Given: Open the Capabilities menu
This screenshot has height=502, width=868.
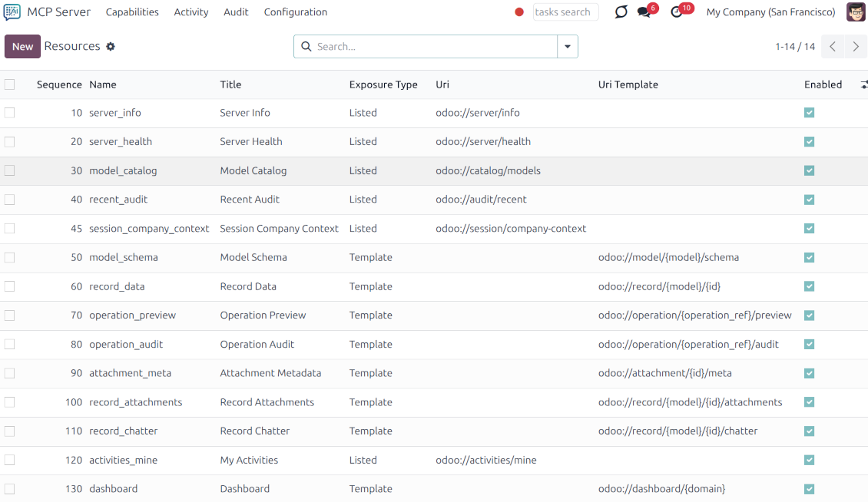Looking at the screenshot, I should [131, 12].
